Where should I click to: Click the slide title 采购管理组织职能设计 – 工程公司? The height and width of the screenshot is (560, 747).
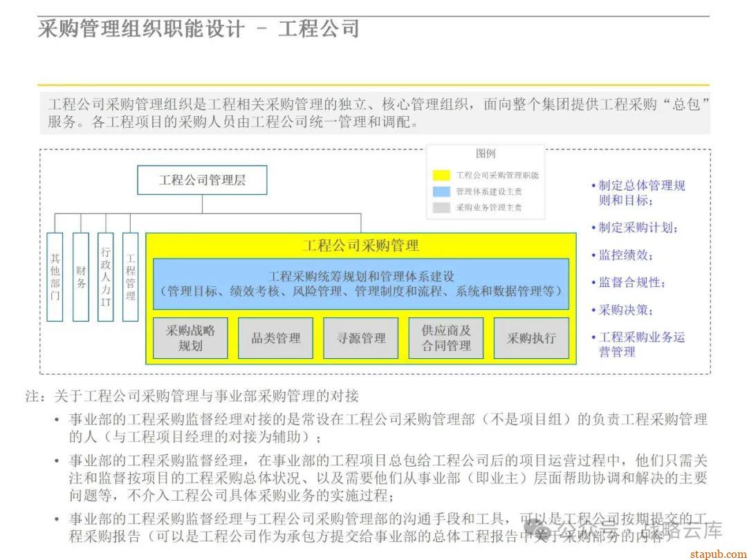[199, 29]
